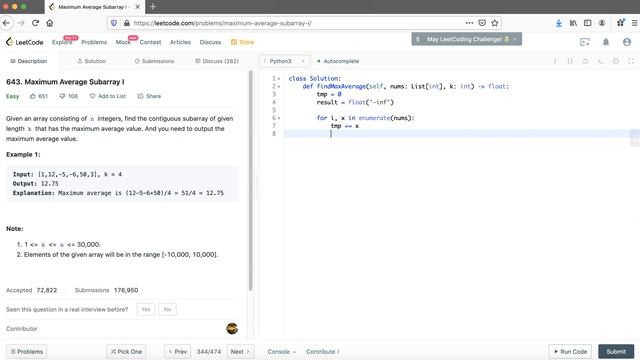Collapse the findMaxAverage function fold arrow
The width and height of the screenshot is (640, 360).
[279, 86]
